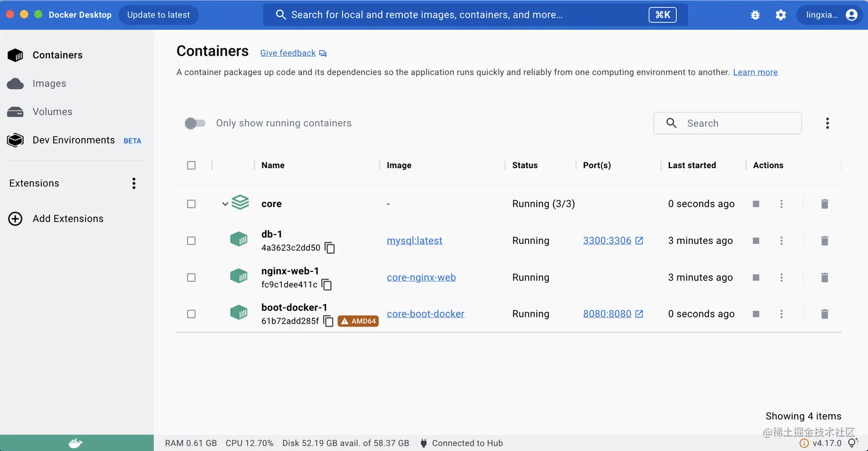Image resolution: width=868 pixels, height=451 pixels.
Task: Open more actions for boot-docker-1
Action: click(x=781, y=314)
